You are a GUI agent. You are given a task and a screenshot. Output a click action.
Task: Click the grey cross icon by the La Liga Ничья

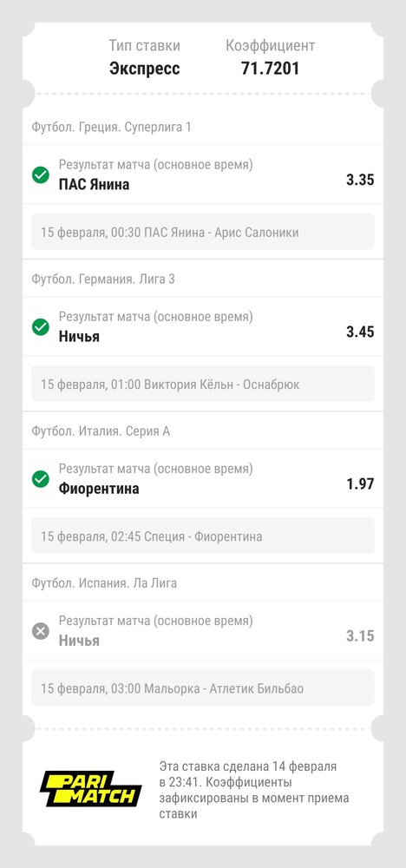[x=41, y=631]
